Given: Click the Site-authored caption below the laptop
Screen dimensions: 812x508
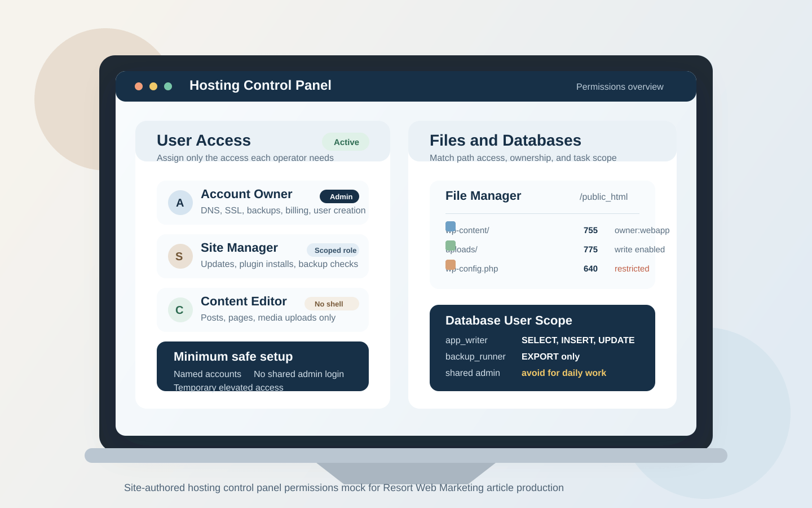Looking at the screenshot, I should (344, 488).
